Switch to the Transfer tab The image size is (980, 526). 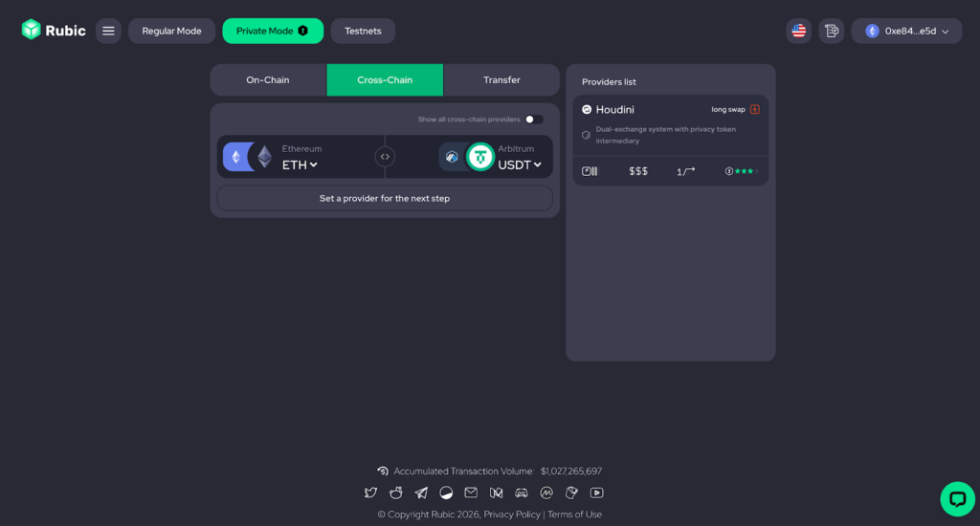pos(501,80)
